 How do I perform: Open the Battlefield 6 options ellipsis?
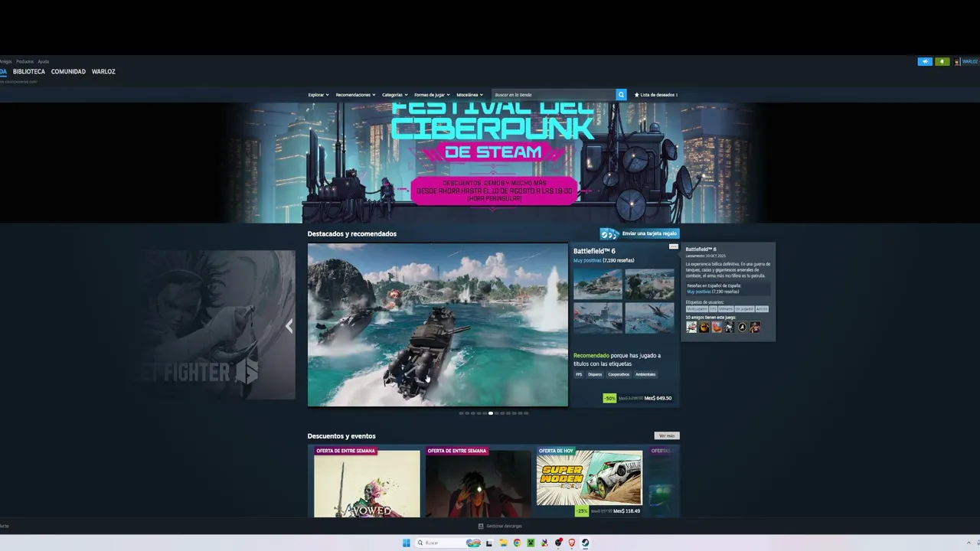674,246
